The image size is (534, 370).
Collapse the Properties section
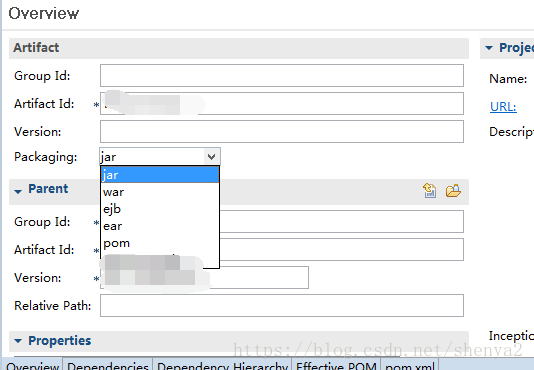coord(18,340)
